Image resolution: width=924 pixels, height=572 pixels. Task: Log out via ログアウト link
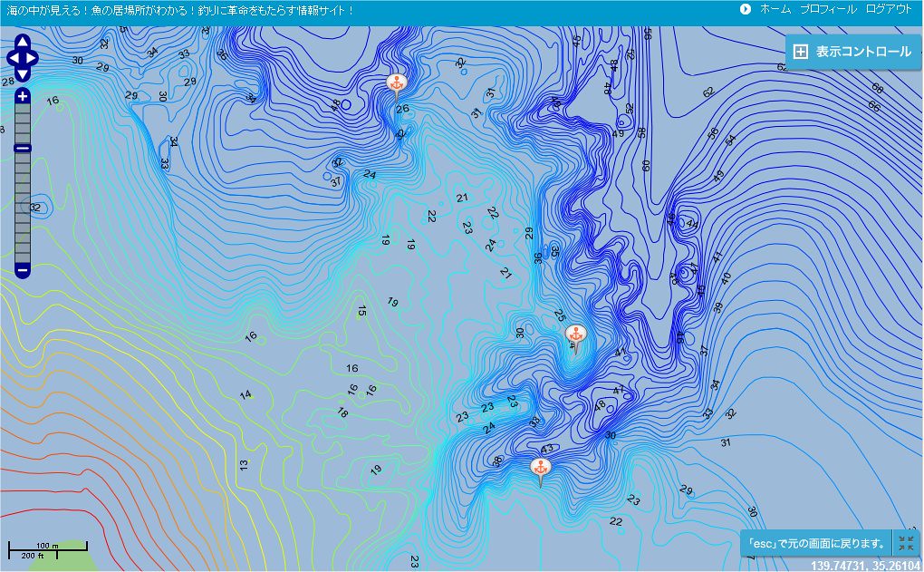click(x=889, y=9)
